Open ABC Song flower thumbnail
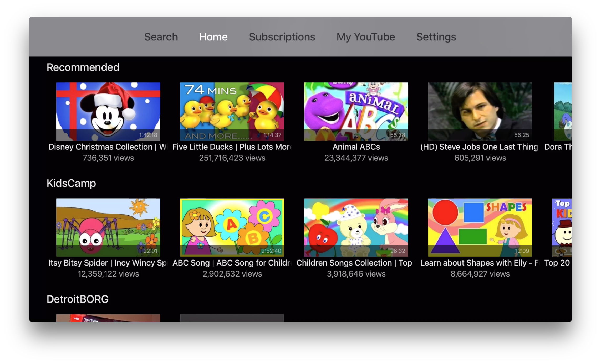This screenshot has height=364, width=601. (x=232, y=227)
